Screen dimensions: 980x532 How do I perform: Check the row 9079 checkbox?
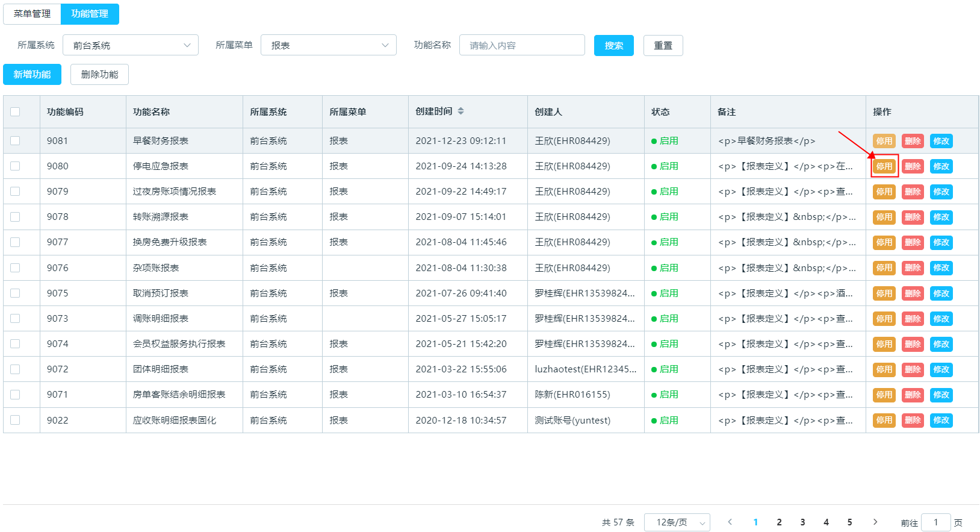(15, 191)
